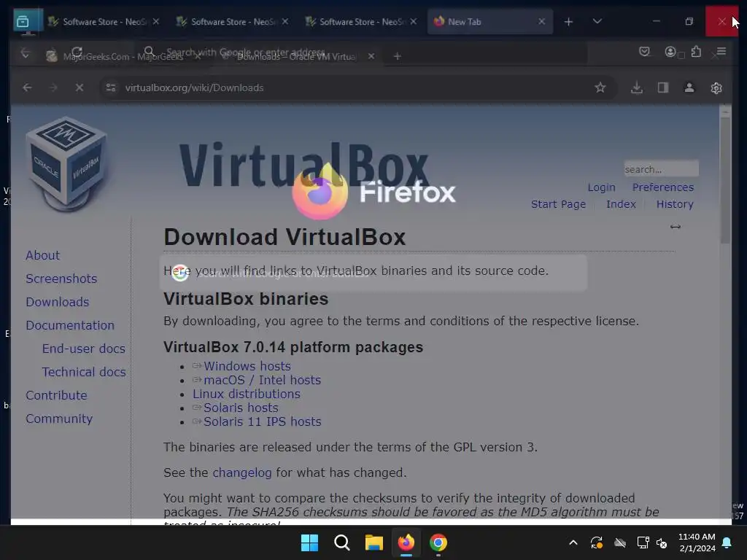This screenshot has height=560, width=747.
Task: Click Chrome forward arrow
Action: click(53, 87)
